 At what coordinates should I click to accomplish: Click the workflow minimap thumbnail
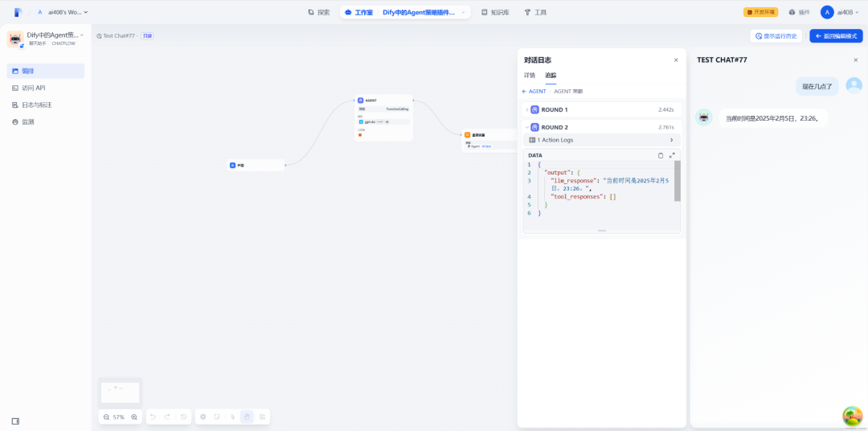120,392
